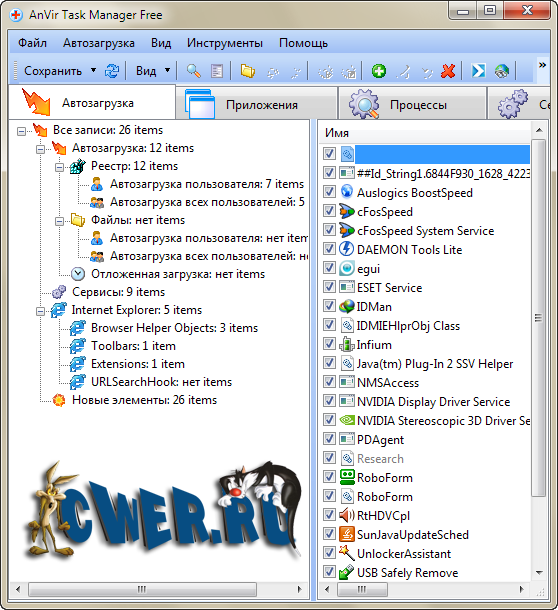
Task: Open the Сохранить dropdown arrow
Action: coord(93,70)
